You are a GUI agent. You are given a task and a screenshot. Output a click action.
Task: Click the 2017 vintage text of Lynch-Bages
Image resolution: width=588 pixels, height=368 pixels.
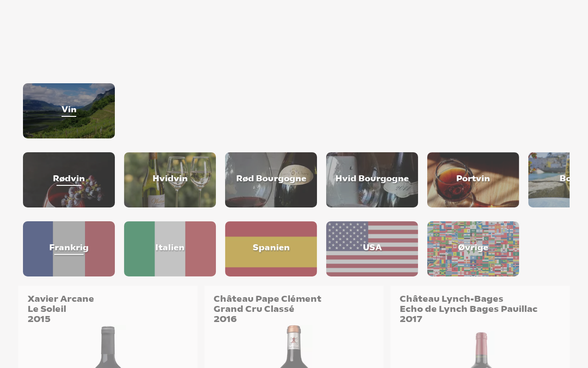[x=411, y=319]
